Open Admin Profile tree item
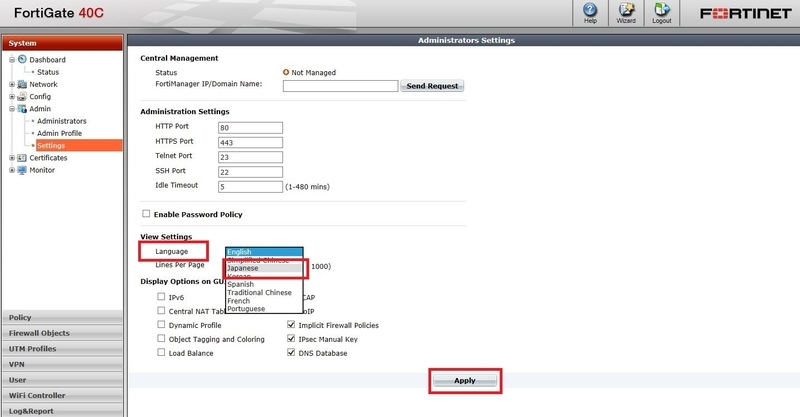800x417 pixels. click(59, 133)
